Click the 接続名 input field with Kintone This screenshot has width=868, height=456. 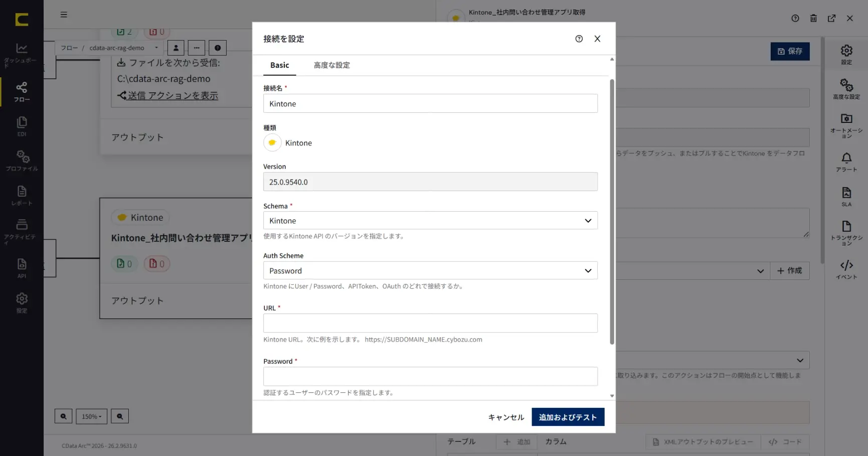point(430,103)
